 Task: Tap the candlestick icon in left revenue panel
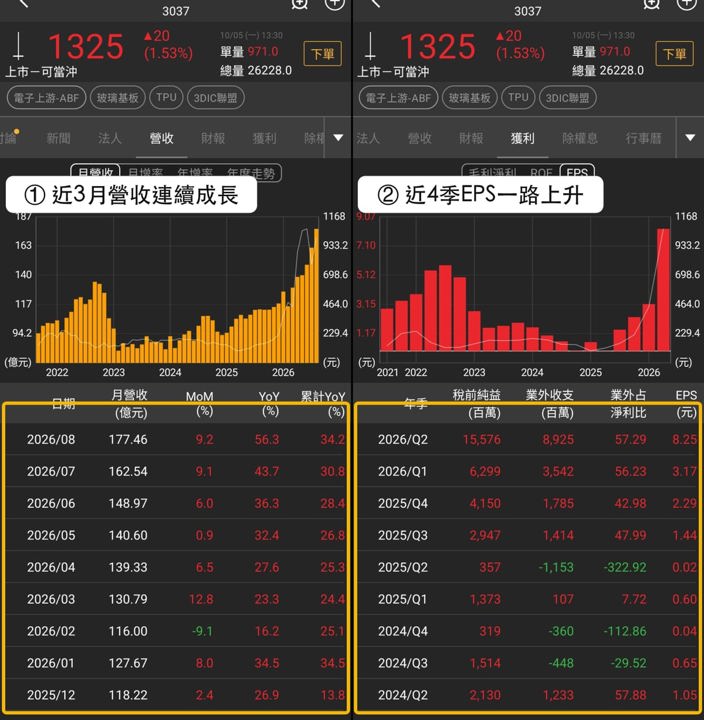[18, 46]
